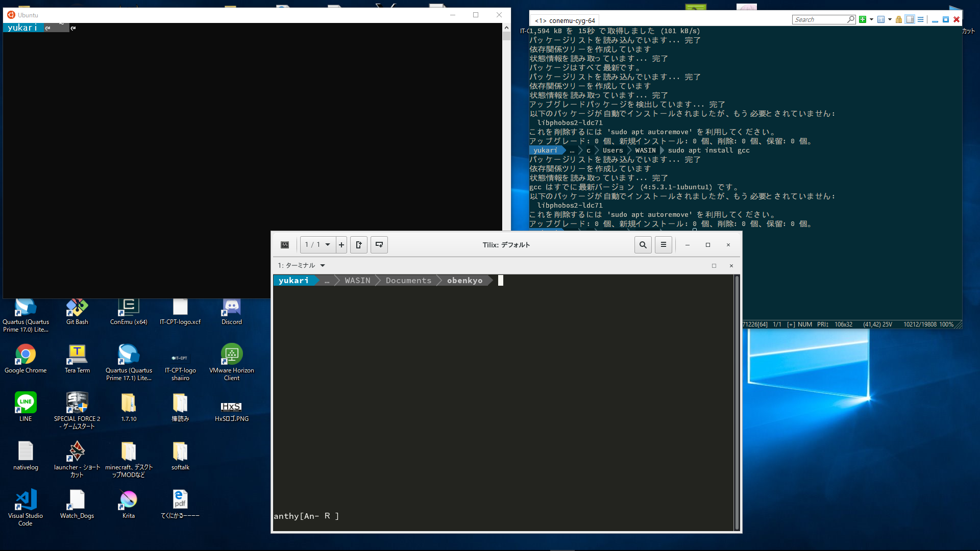Open dropdown arrow beside ConEmu new console
This screenshot has width=980, height=551.
(x=871, y=19)
